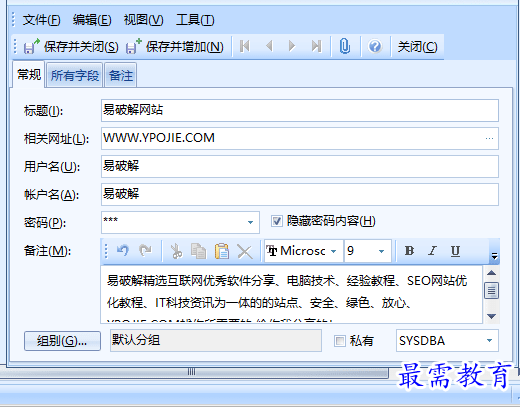This screenshot has height=407, width=520.
Task: Open help question mark icon
Action: pyautogui.click(x=375, y=46)
